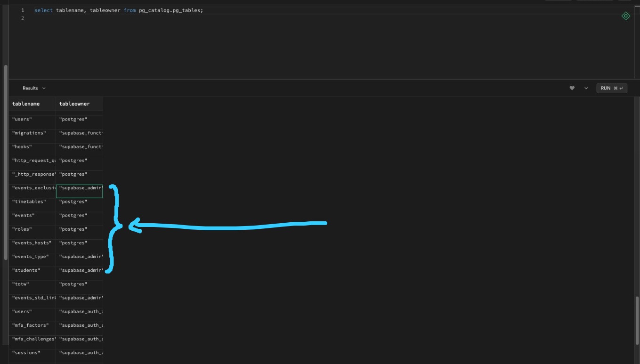Image resolution: width=640 pixels, height=364 pixels.
Task: Select the tablename column header
Action: [x=26, y=104]
